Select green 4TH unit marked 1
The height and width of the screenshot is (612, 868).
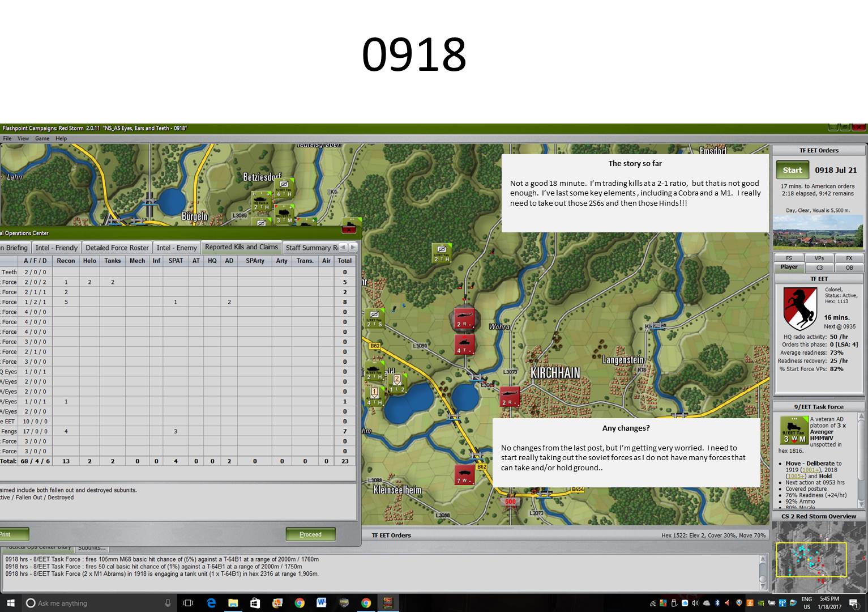pos(374,396)
